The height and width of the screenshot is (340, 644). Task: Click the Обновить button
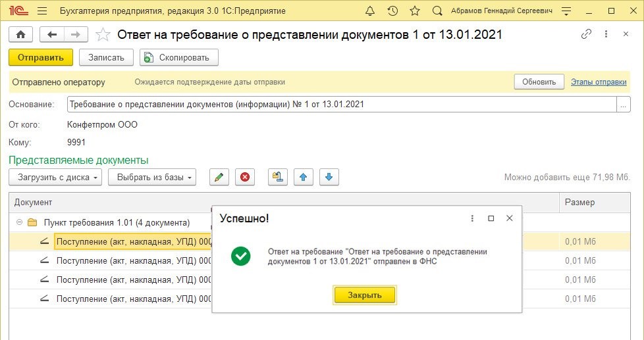pyautogui.click(x=539, y=82)
